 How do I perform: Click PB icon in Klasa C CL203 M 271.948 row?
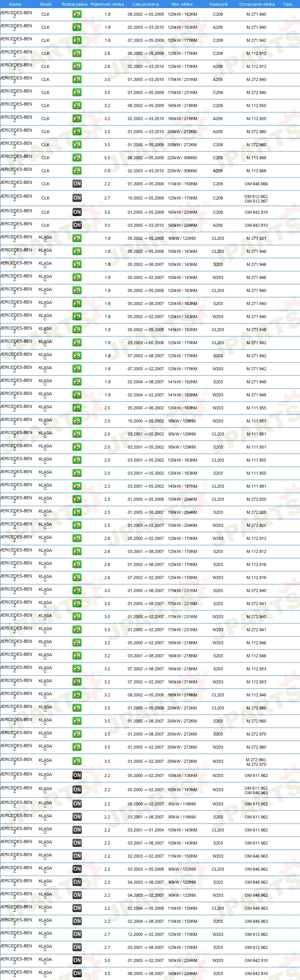coord(77,330)
